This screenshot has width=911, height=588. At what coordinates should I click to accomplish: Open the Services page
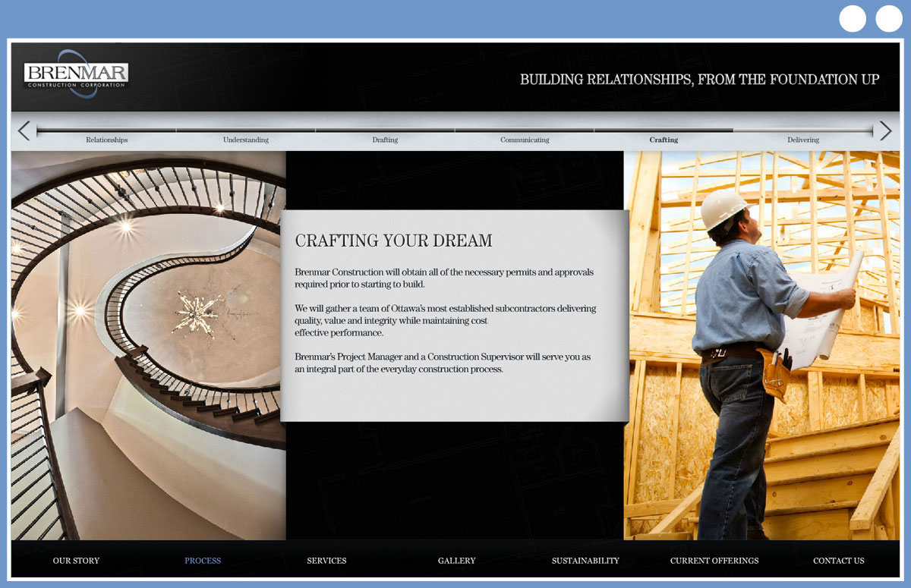click(326, 561)
